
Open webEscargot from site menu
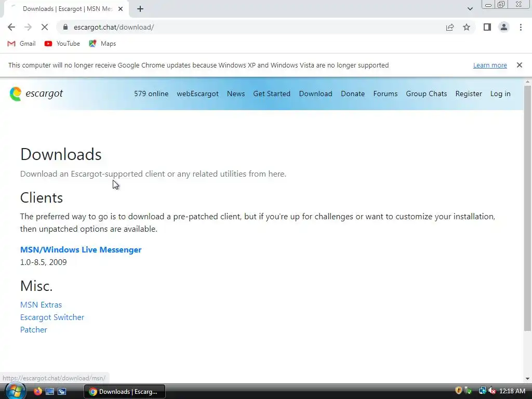pos(197,94)
